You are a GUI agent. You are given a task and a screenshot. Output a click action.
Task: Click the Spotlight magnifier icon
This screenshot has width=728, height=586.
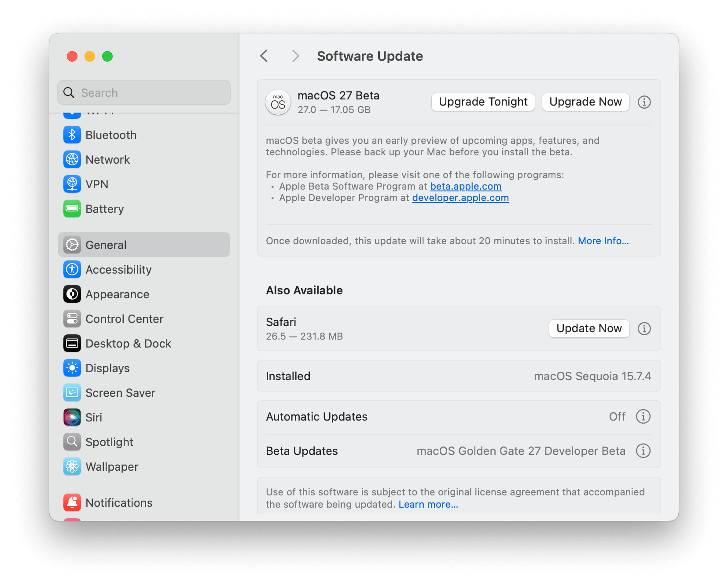tap(72, 442)
